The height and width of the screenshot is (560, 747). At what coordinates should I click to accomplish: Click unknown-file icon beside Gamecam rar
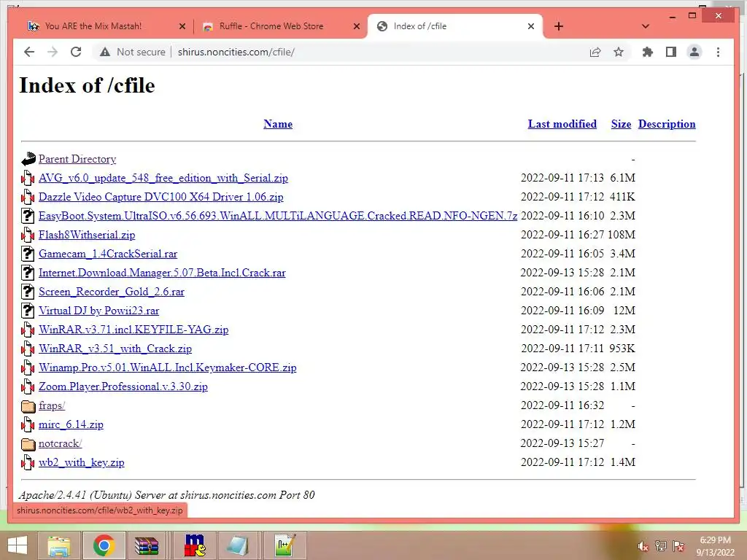[28, 254]
